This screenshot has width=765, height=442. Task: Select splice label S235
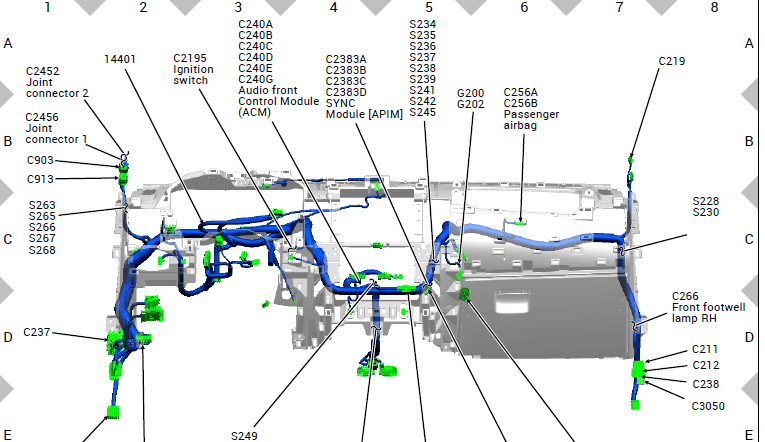click(423, 35)
